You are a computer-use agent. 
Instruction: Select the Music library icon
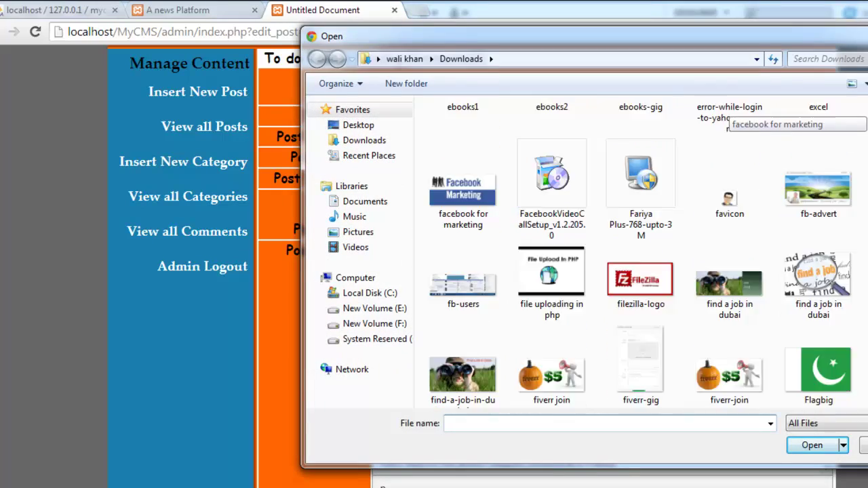[x=333, y=216]
